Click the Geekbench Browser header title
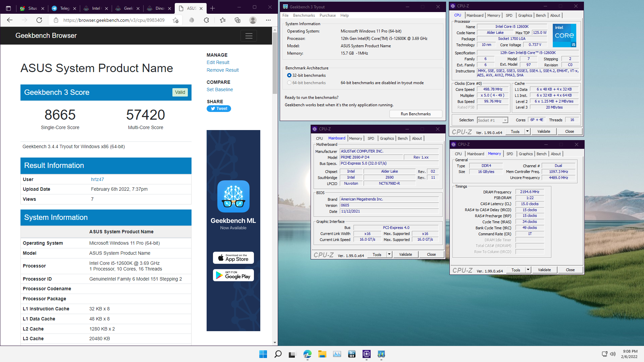The image size is (644, 362). (x=46, y=36)
